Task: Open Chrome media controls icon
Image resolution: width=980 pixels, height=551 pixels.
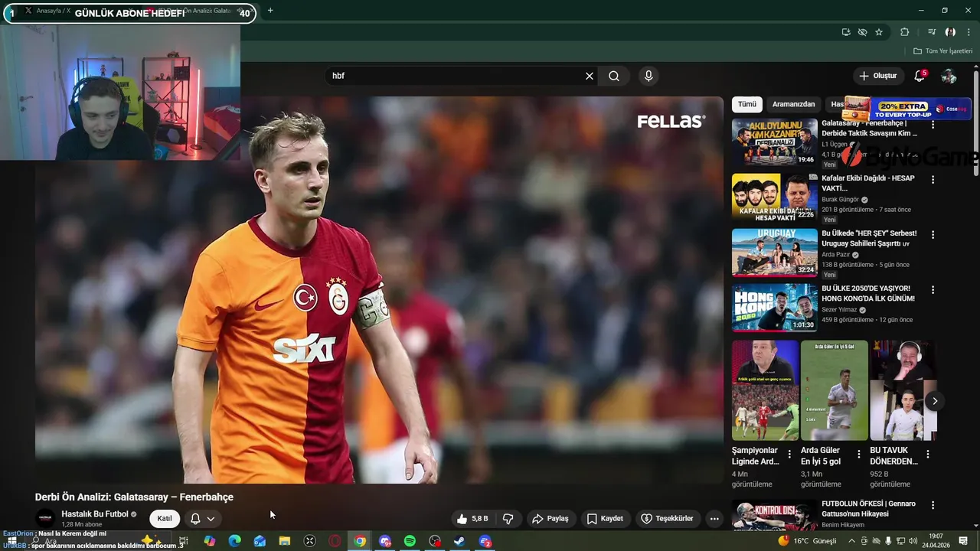Action: pos(932,32)
